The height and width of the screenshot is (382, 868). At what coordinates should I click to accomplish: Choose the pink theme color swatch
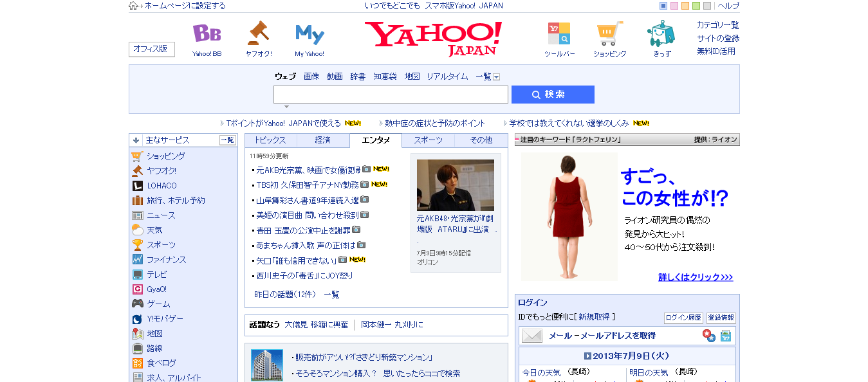coord(674,6)
